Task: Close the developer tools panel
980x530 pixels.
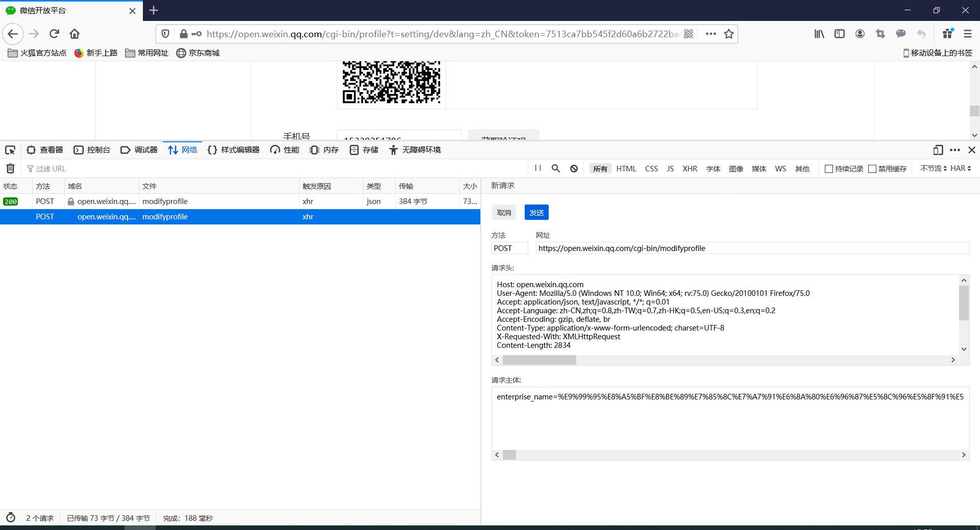Action: click(972, 150)
